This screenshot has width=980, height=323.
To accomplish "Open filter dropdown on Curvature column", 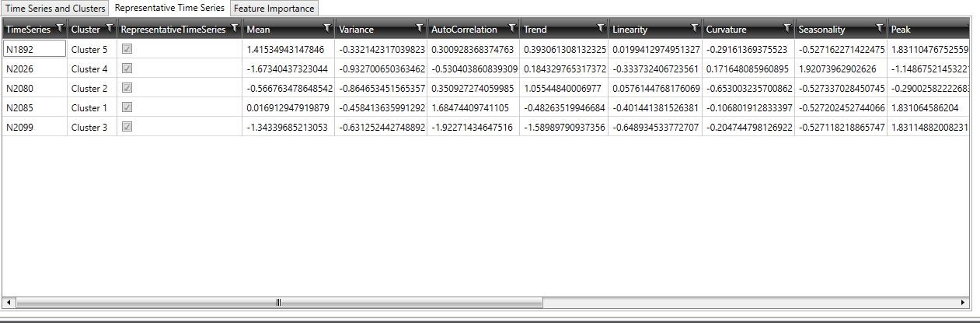I will [x=787, y=29].
